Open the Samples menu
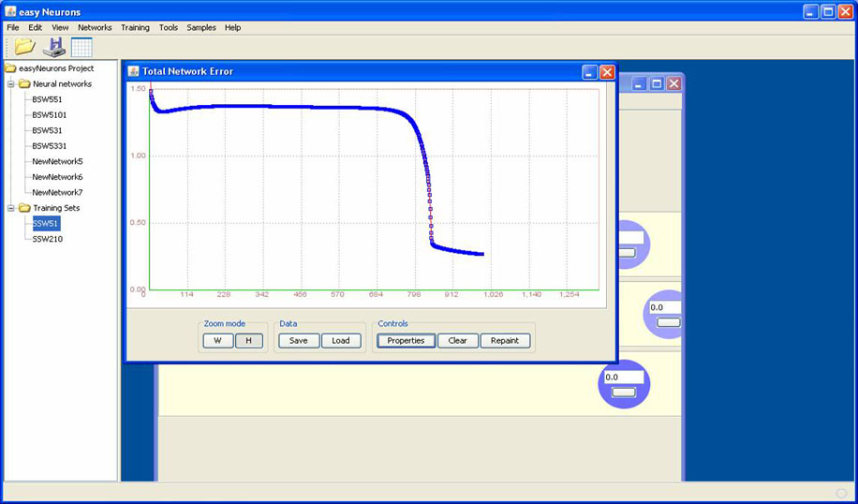Image resolution: width=858 pixels, height=504 pixels. click(x=201, y=27)
